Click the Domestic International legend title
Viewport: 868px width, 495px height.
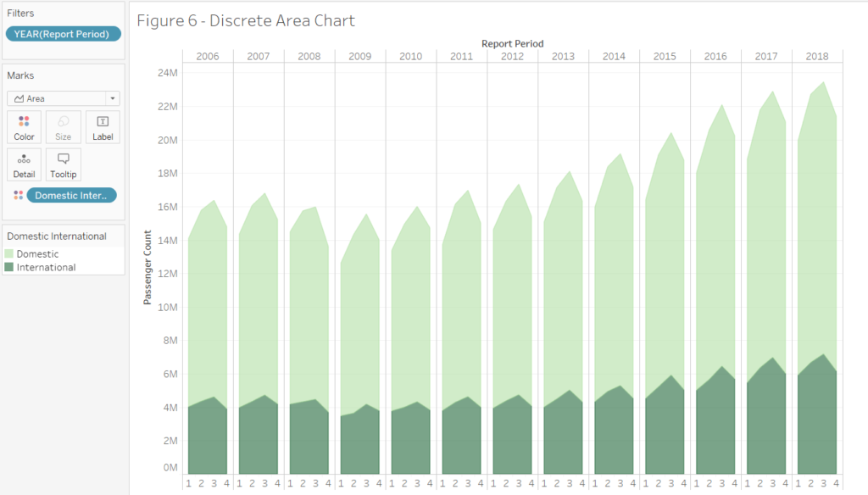coord(57,236)
